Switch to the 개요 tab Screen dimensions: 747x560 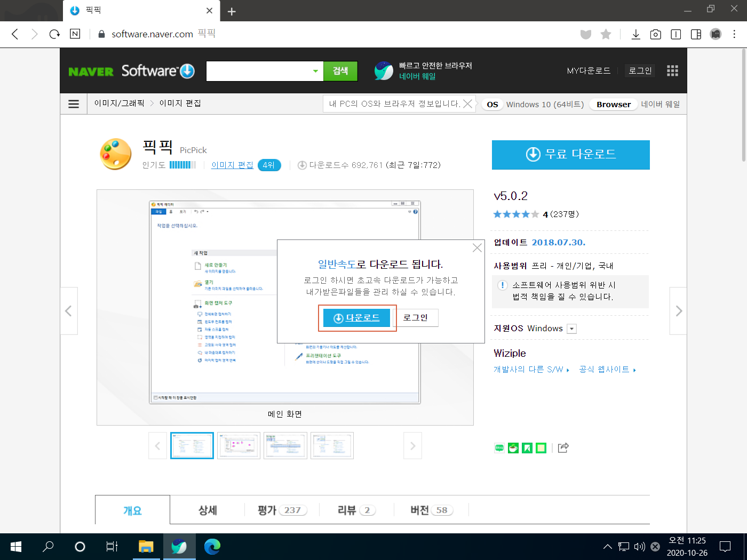coord(132,510)
